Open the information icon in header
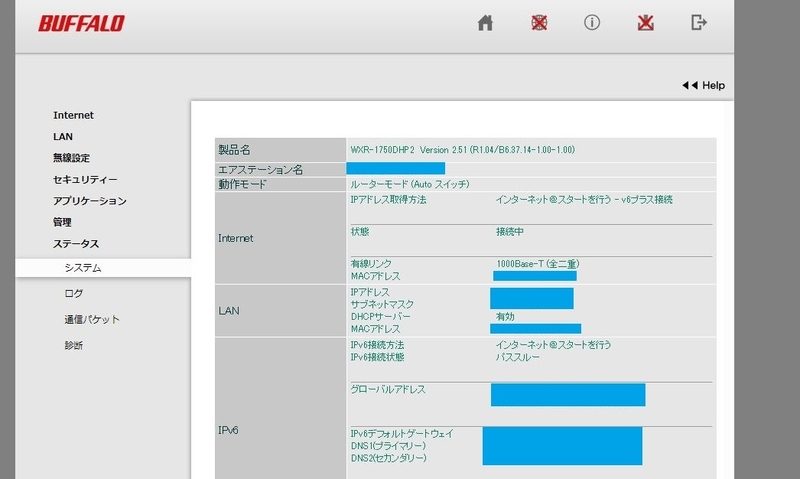Image resolution: width=800 pixels, height=479 pixels. tap(592, 22)
